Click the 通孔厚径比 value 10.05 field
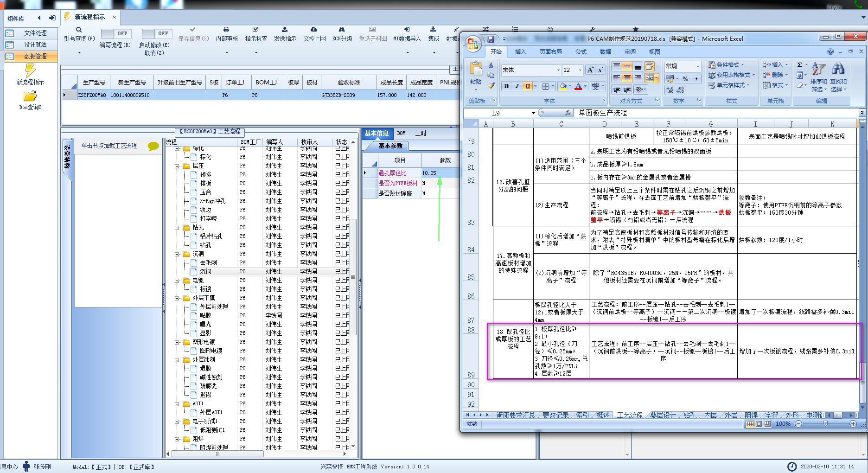The height and width of the screenshot is (473, 868). pyautogui.click(x=440, y=173)
